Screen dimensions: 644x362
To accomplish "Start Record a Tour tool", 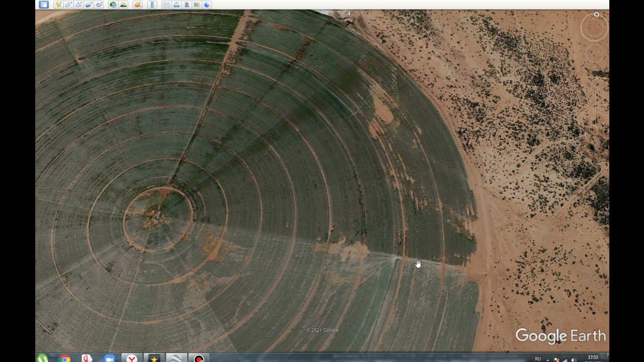I will 99,5.
